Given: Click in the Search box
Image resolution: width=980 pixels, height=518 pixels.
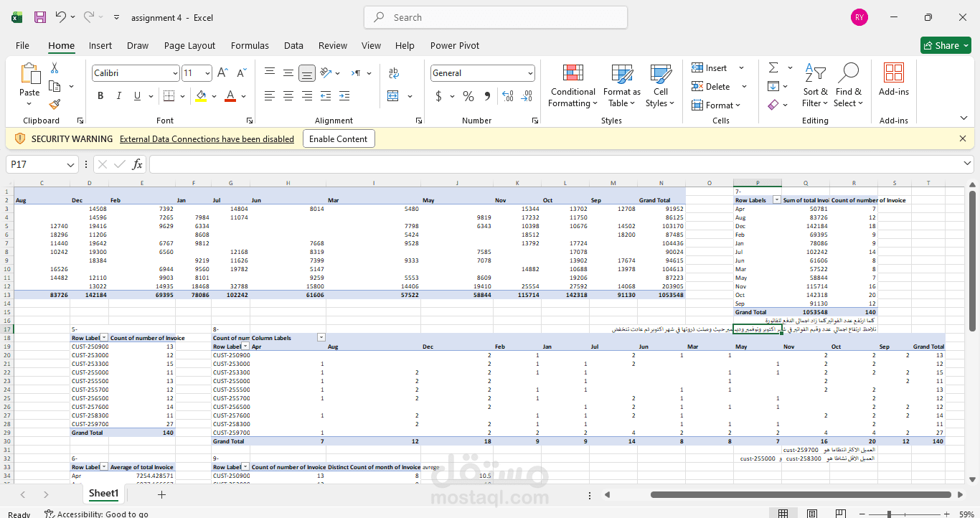Looking at the screenshot, I should click(495, 17).
